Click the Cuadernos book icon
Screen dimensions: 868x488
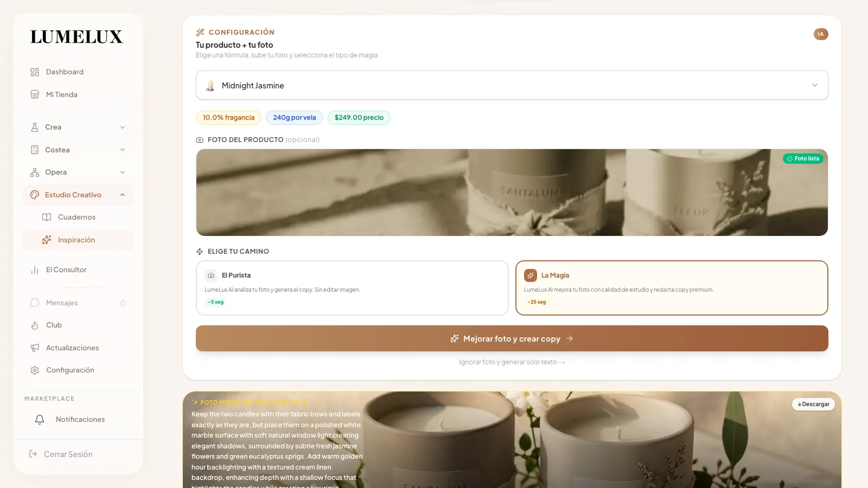[47, 217]
